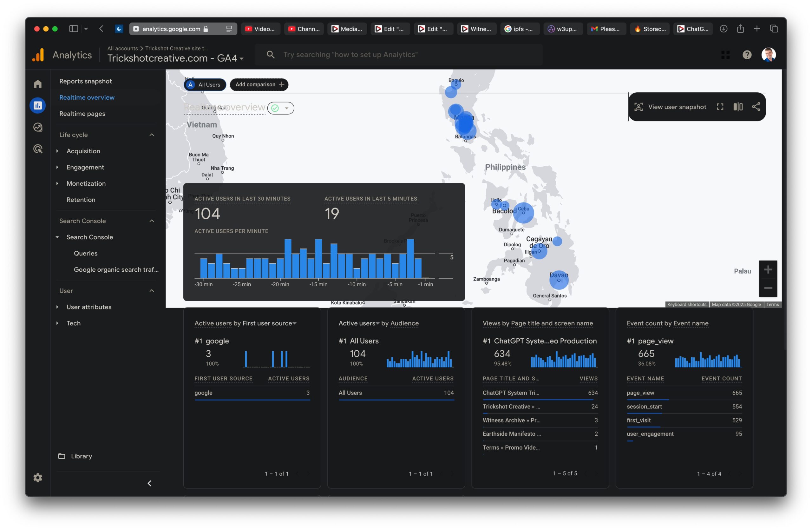Collapse the Life cycle section
Image resolution: width=812 pixels, height=530 pixels.
click(152, 135)
